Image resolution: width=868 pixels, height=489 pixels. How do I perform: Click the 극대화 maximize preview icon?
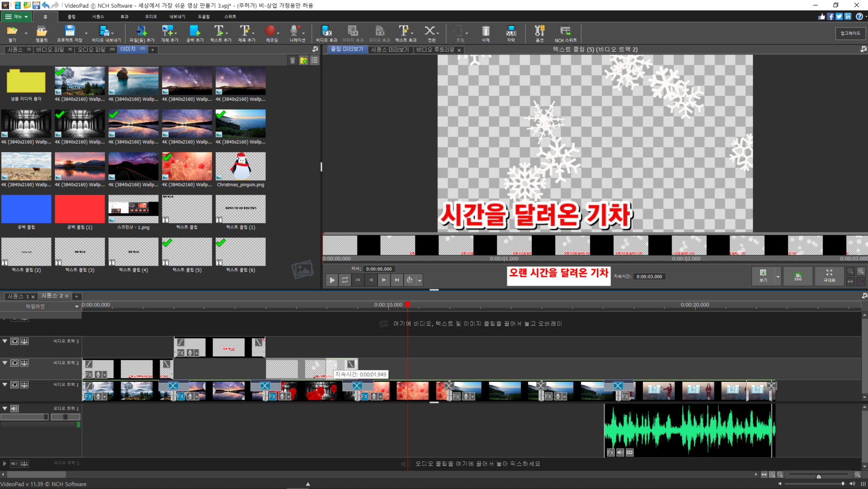click(829, 276)
